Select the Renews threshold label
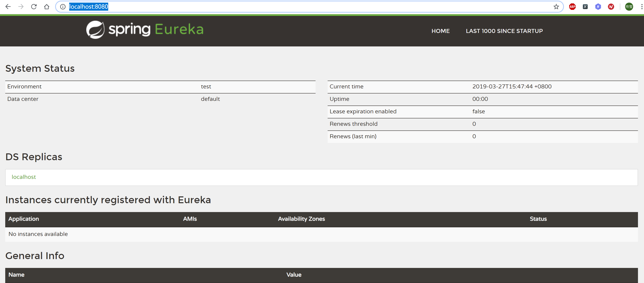The image size is (644, 283). click(354, 124)
